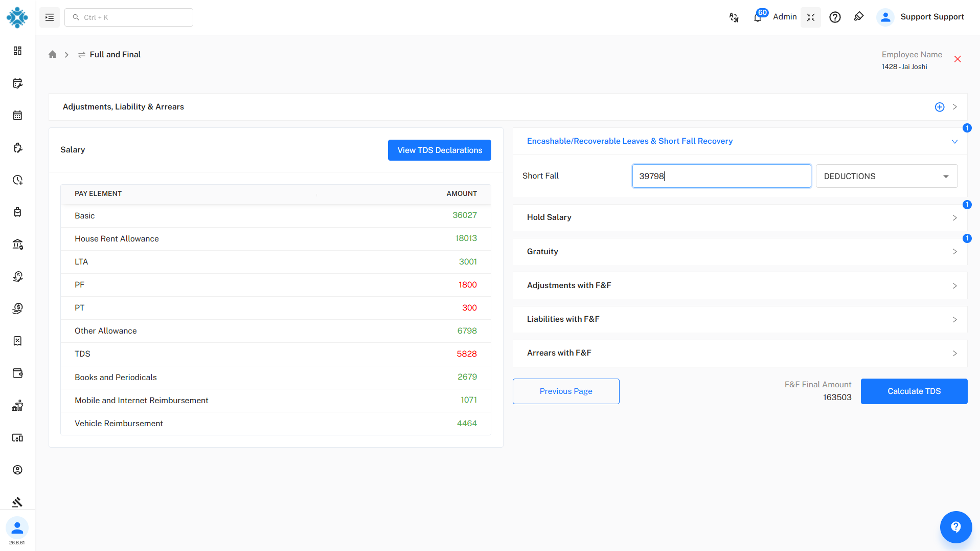Open the user circle icon in sidebar

pos(17,470)
